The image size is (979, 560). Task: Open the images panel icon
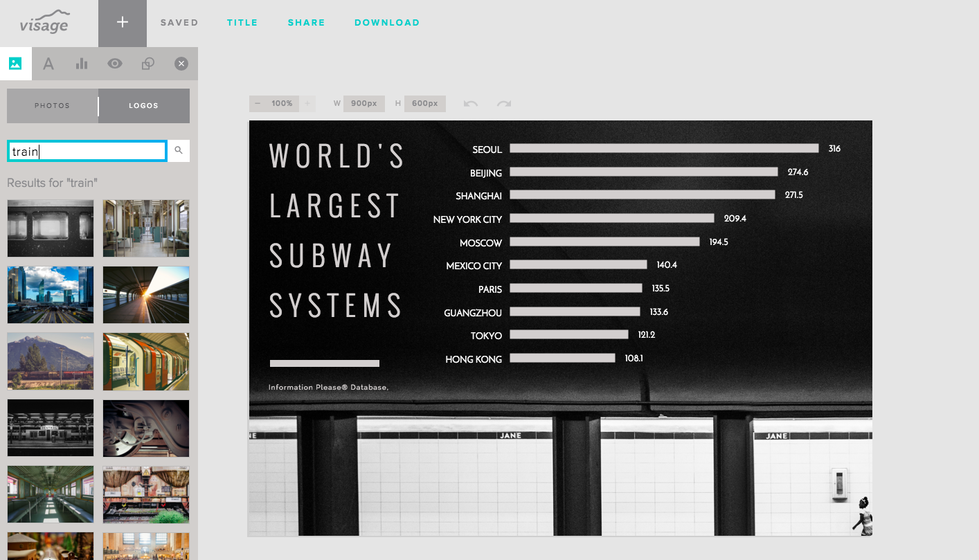[x=15, y=64]
